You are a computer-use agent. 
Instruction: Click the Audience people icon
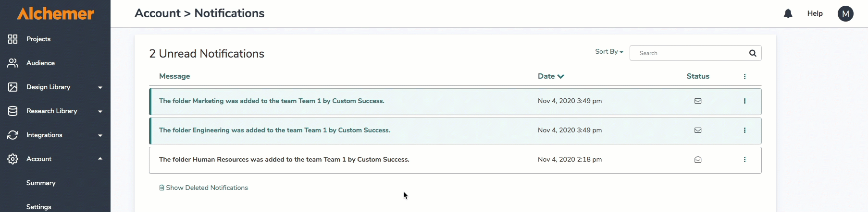coord(13,63)
